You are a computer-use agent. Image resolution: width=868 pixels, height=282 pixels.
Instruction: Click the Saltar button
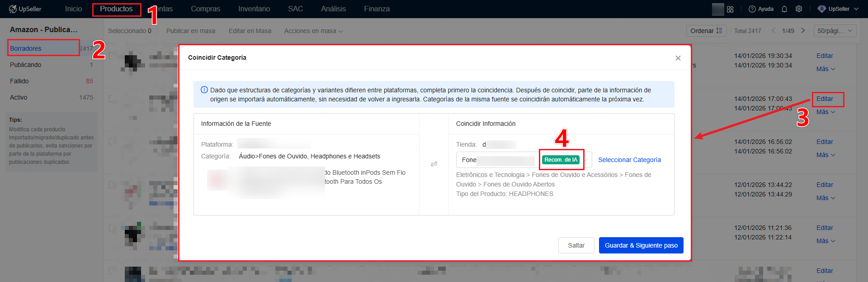[576, 245]
